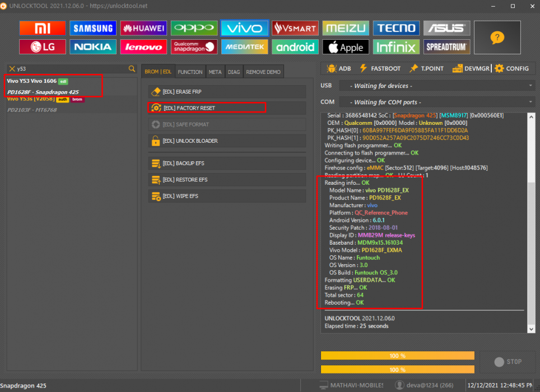Select the Apple brand logo
The width and height of the screenshot is (540, 392).
click(346, 47)
